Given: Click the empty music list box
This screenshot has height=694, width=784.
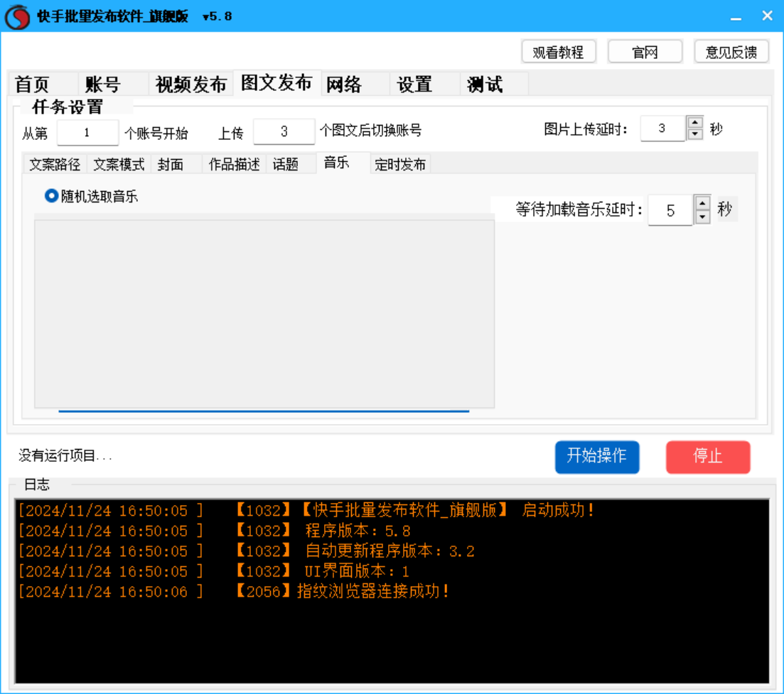Looking at the screenshot, I should click(264, 314).
